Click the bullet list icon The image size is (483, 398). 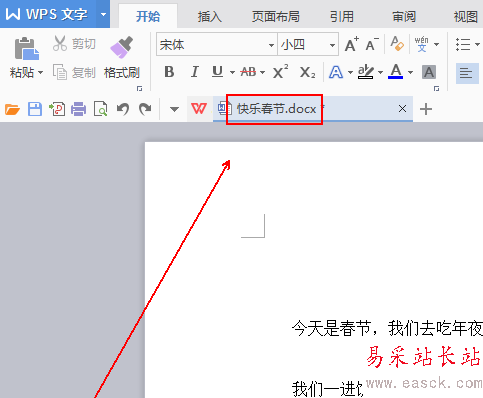pyautogui.click(x=463, y=44)
